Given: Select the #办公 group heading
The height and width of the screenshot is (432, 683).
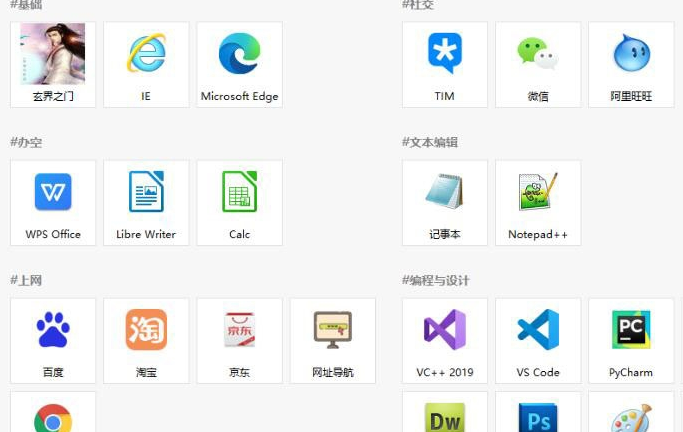Looking at the screenshot, I should pyautogui.click(x=26, y=142).
